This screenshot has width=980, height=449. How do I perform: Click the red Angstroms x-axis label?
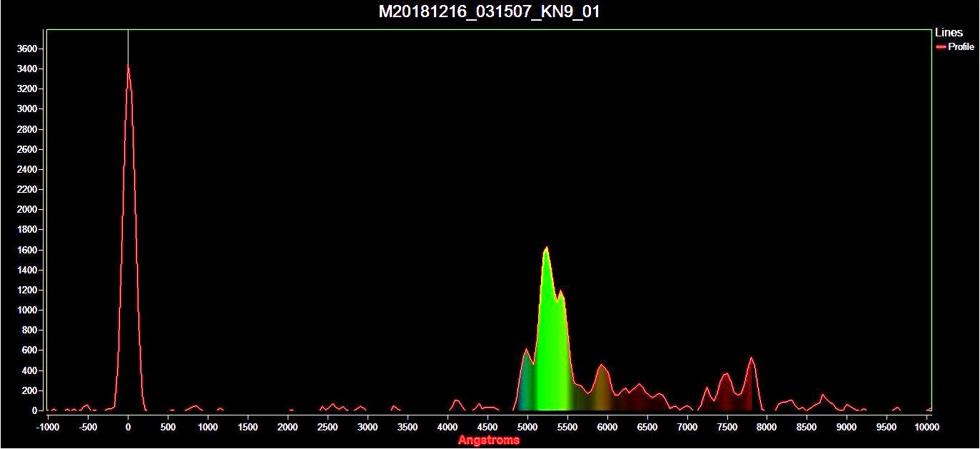point(489,440)
